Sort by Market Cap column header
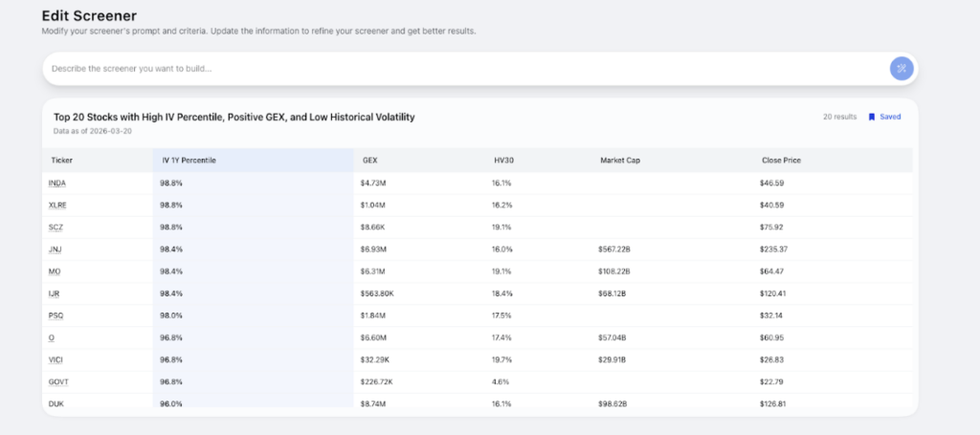The height and width of the screenshot is (435, 980). click(620, 161)
